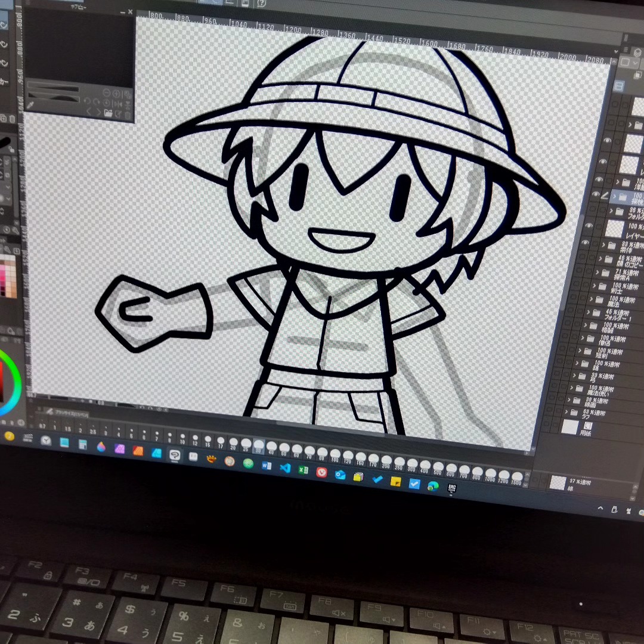Expand the 顔 のコピー folder

[600, 259]
